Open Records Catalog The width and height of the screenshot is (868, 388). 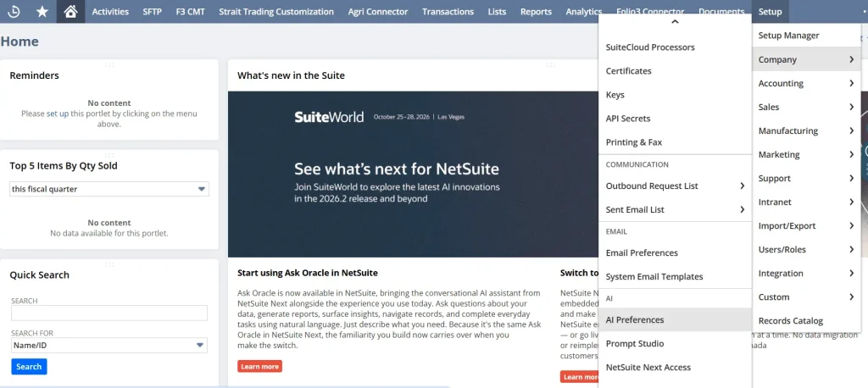tap(806, 321)
